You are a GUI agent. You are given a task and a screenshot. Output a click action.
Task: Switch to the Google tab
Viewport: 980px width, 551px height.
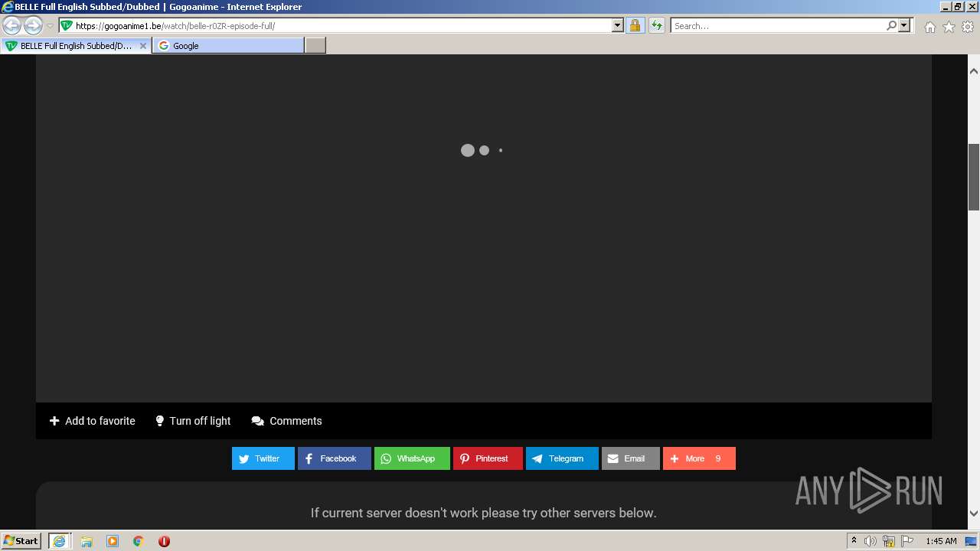coord(228,46)
